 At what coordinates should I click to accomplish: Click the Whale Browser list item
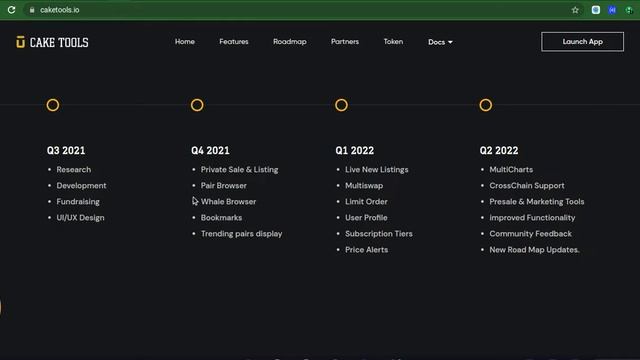click(229, 202)
